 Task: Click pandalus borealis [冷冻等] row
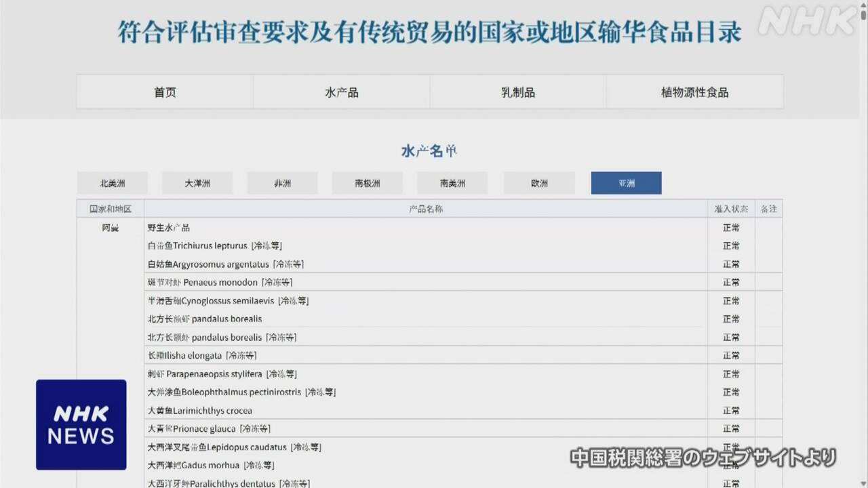[426, 337]
